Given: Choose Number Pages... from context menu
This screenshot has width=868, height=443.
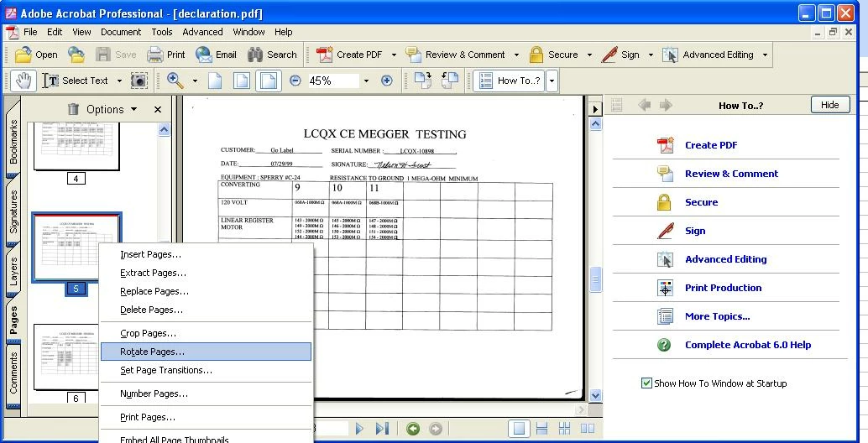Looking at the screenshot, I should [206, 393].
